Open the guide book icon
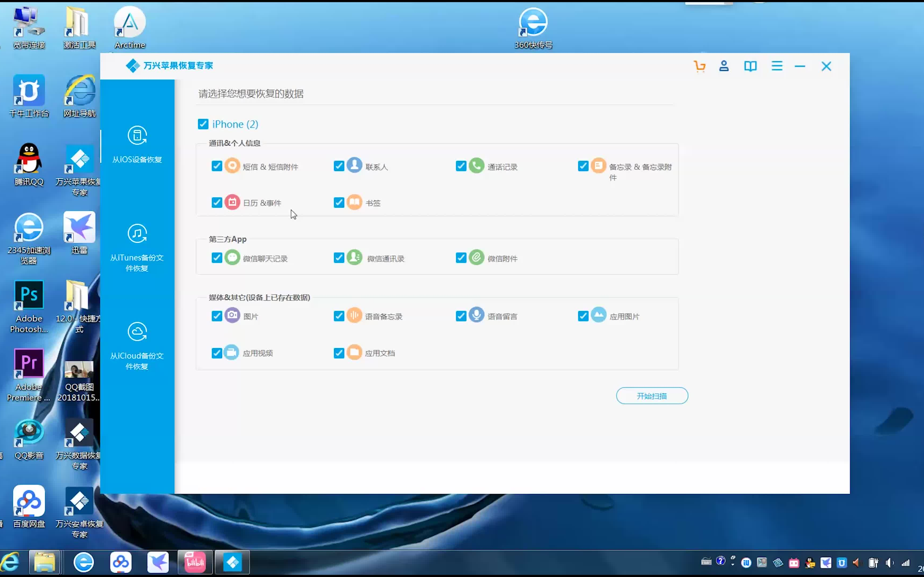 pos(750,67)
